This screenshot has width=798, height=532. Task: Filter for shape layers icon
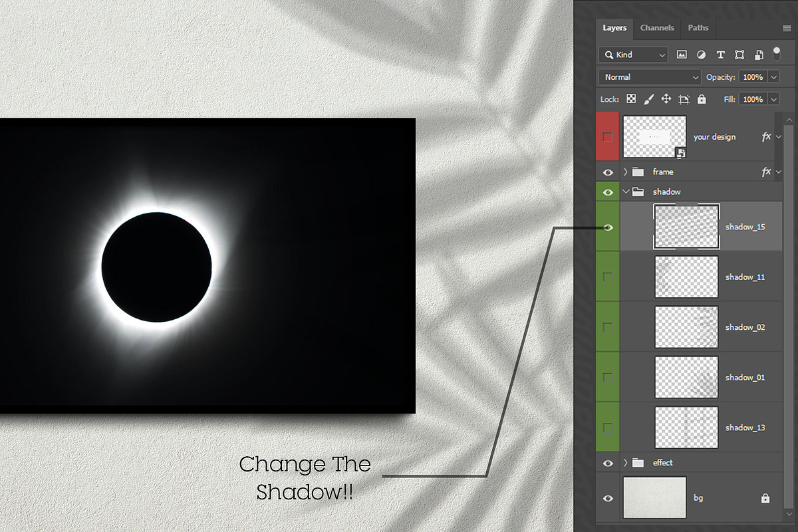pos(739,55)
